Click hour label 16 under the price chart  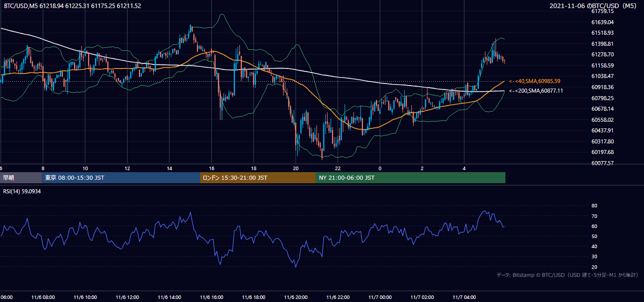point(212,168)
